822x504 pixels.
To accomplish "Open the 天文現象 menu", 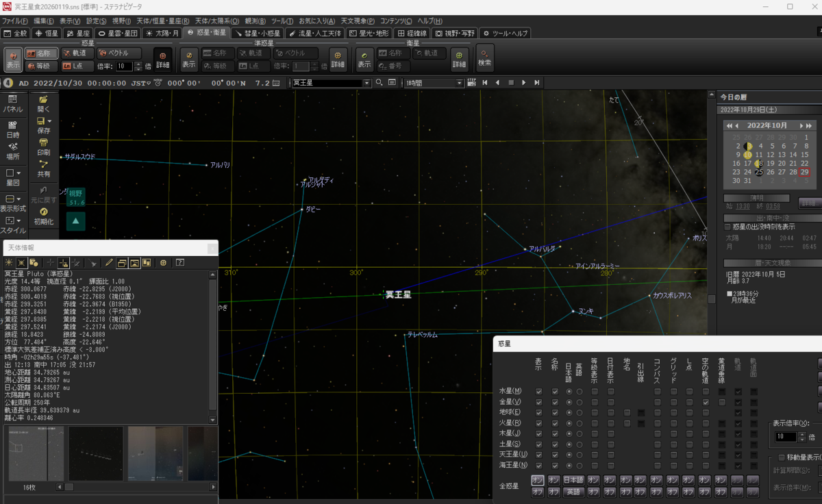I will click(359, 21).
